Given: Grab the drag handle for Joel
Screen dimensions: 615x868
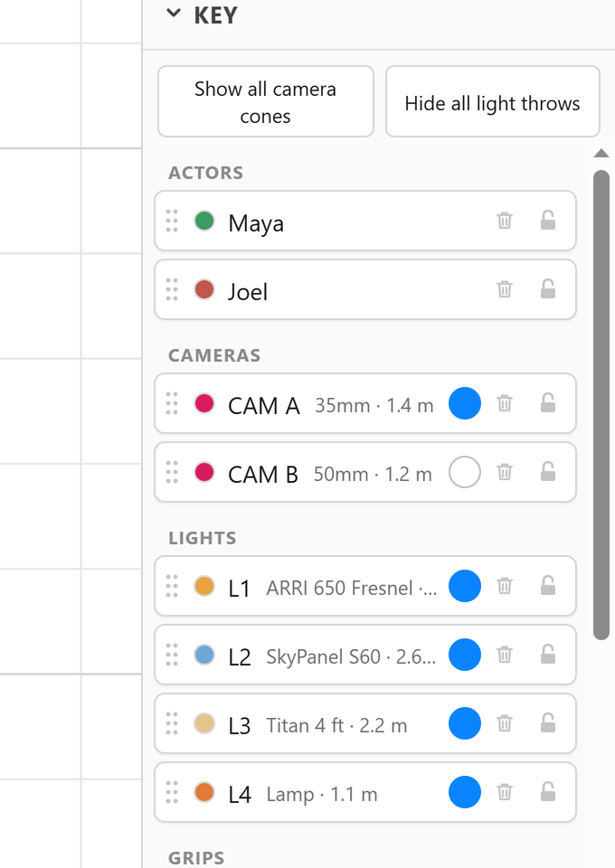Looking at the screenshot, I should pos(172,289).
